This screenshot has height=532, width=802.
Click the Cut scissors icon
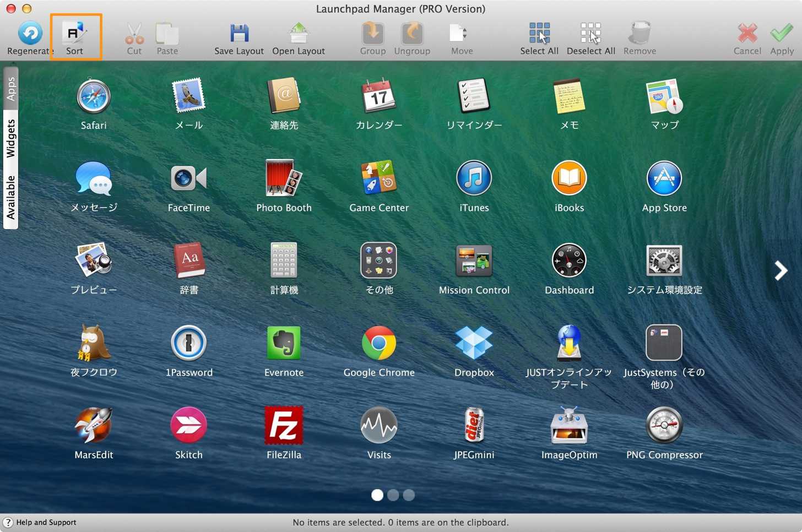(134, 34)
